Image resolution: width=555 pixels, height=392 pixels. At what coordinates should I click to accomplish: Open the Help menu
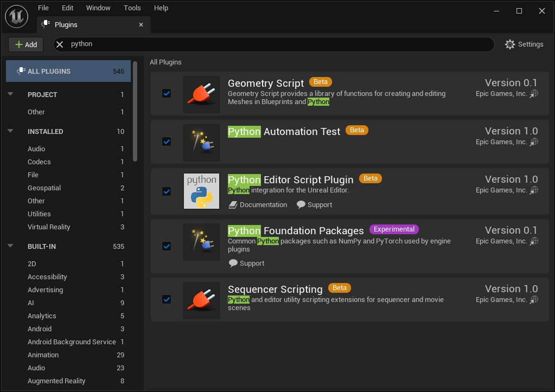click(x=161, y=8)
